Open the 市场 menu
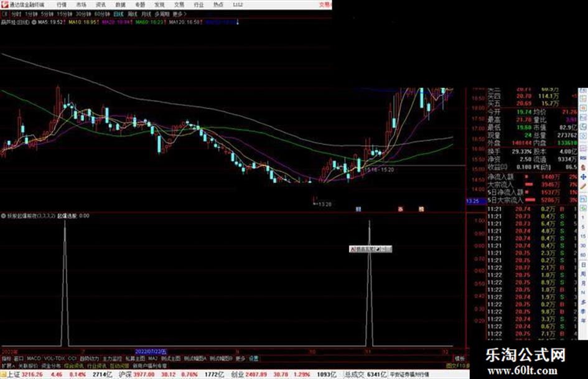The height and width of the screenshot is (379, 588). 81,5
